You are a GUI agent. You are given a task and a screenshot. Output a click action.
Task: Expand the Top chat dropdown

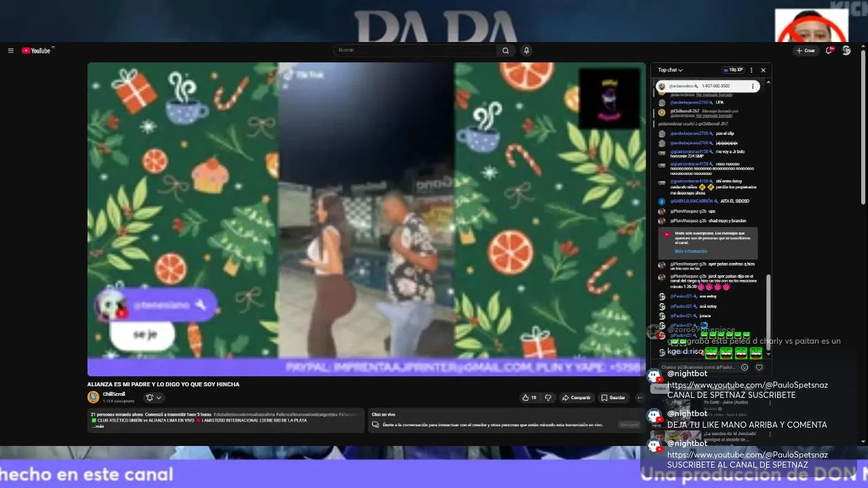pyautogui.click(x=671, y=70)
